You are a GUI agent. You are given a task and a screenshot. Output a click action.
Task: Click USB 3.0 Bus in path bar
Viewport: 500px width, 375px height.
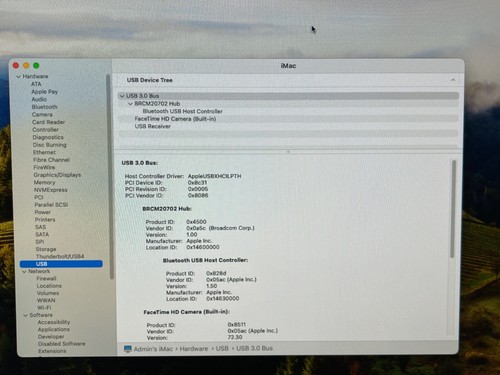[x=254, y=348]
